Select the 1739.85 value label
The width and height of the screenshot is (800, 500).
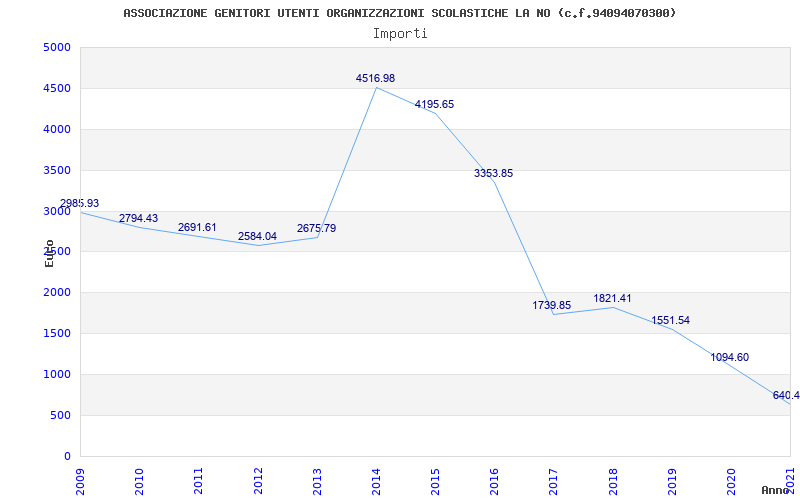tap(552, 306)
